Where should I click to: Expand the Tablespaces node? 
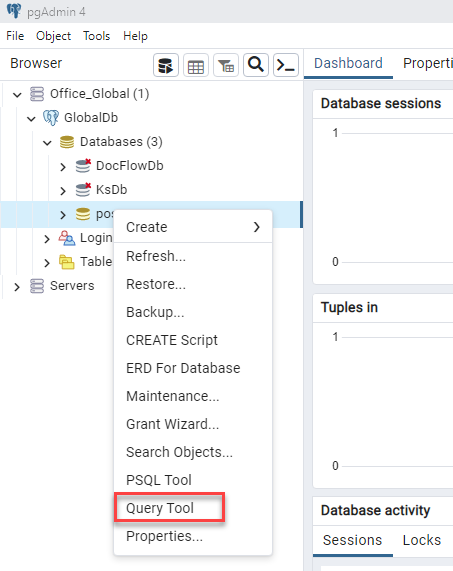click(47, 263)
